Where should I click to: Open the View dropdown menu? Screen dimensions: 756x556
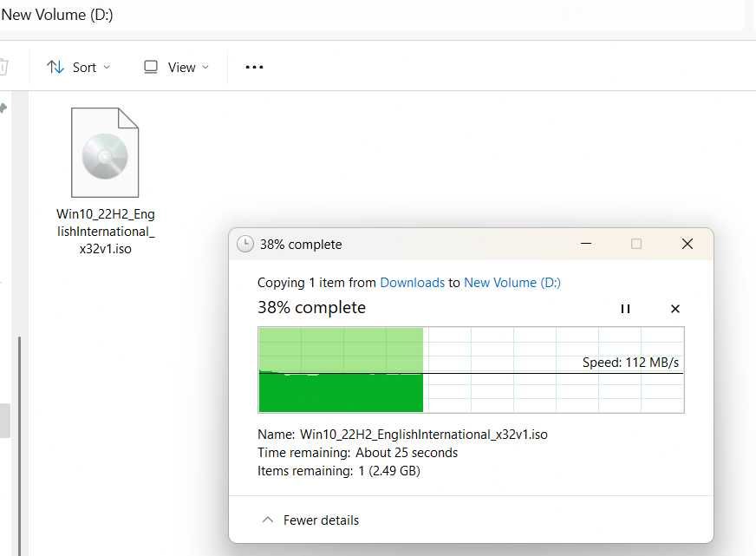pos(177,67)
